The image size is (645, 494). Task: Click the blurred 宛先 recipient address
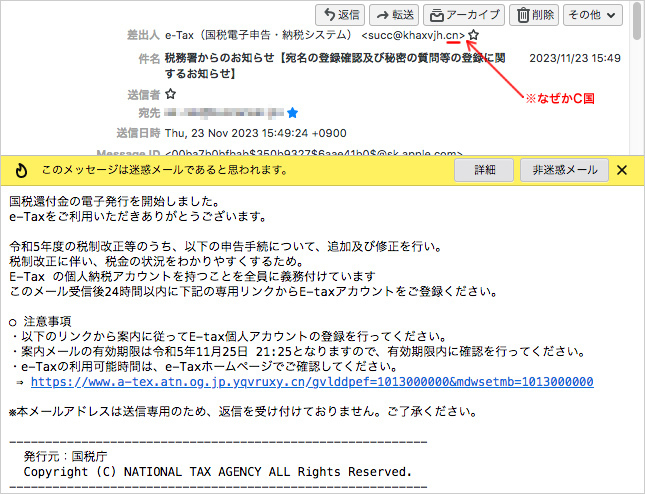coord(224,112)
